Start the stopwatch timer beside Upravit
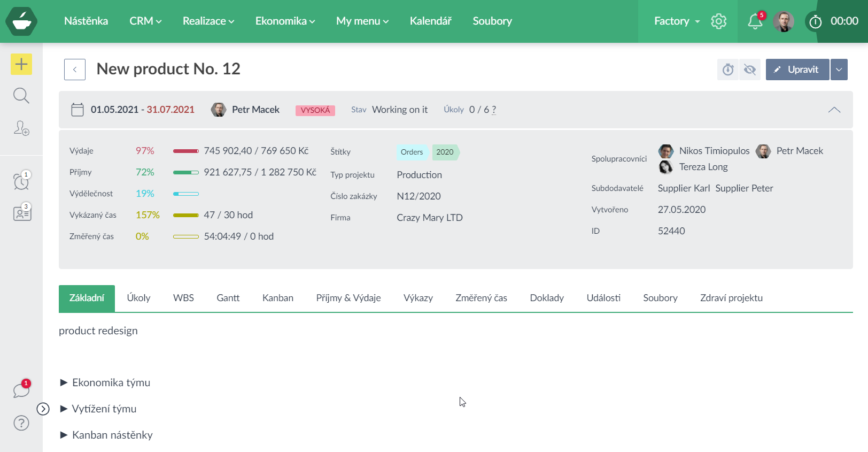 tap(728, 70)
